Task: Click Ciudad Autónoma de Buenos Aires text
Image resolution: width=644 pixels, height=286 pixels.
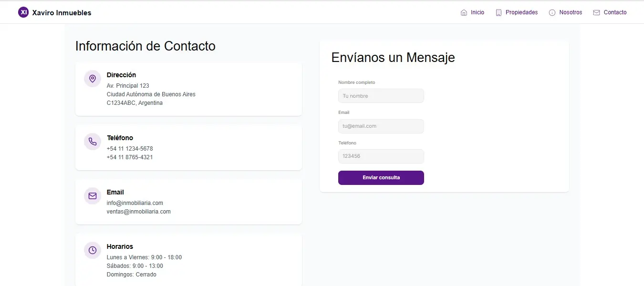Action: (151, 94)
